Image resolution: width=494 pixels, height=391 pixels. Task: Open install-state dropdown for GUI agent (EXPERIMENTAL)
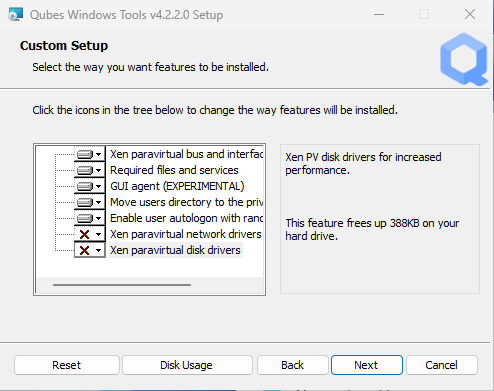(x=89, y=186)
